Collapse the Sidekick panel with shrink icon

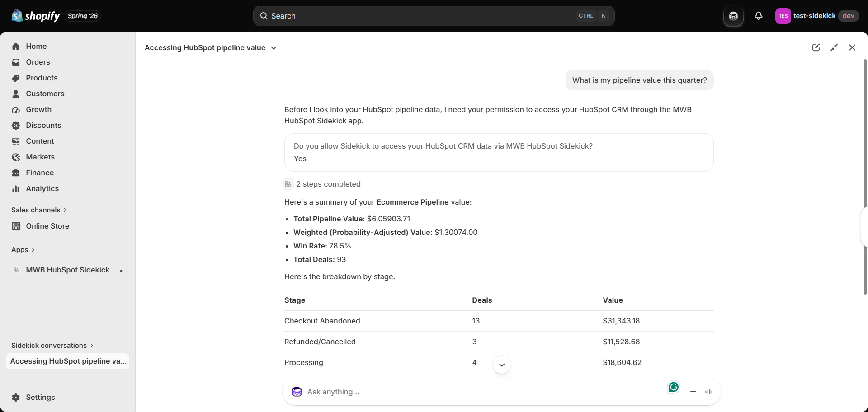(834, 47)
